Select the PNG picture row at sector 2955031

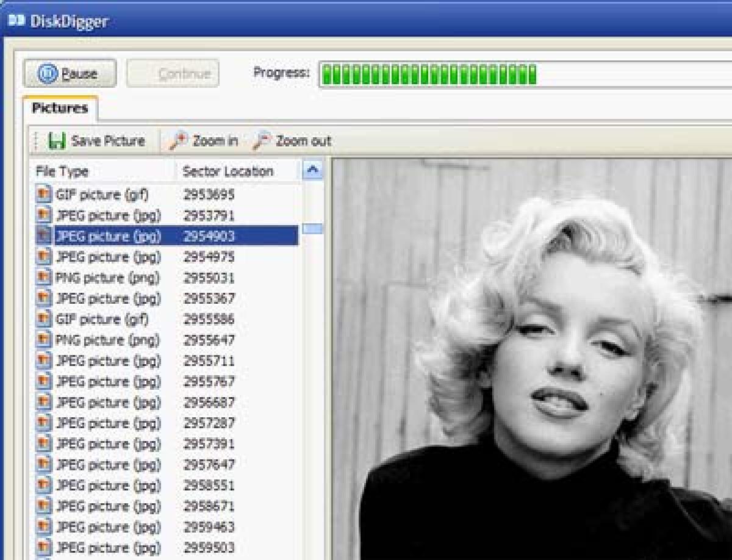click(166, 278)
